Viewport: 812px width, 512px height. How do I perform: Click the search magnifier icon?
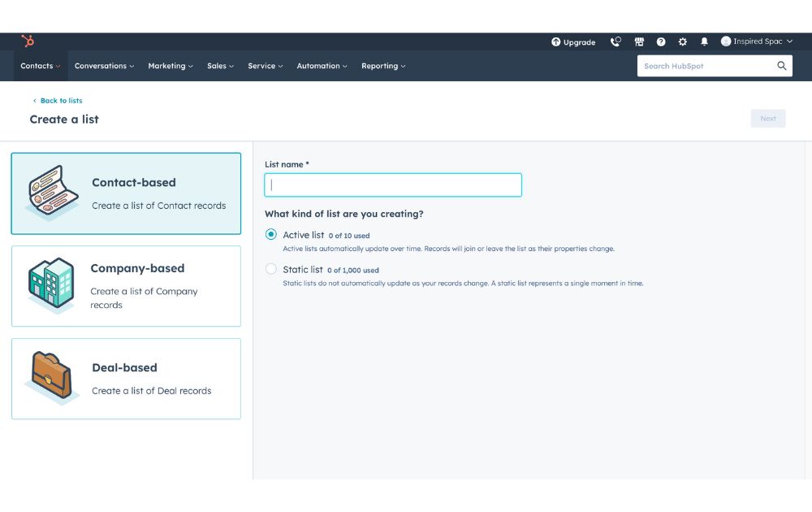click(781, 66)
